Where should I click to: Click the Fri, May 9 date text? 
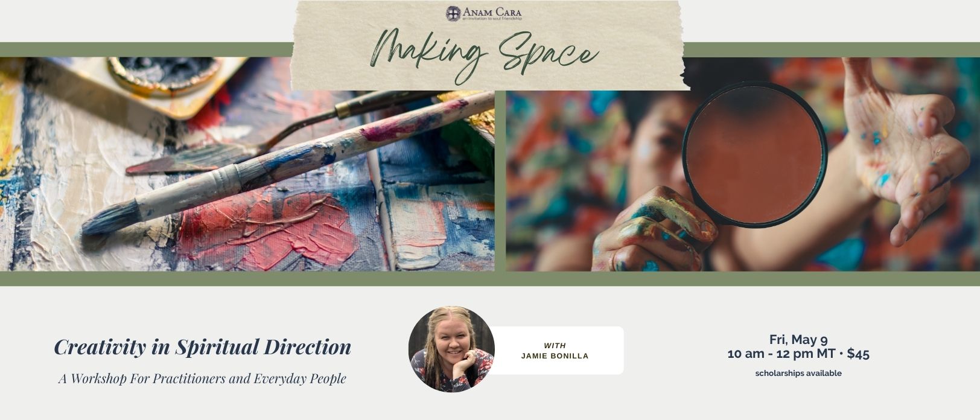pyautogui.click(x=798, y=339)
